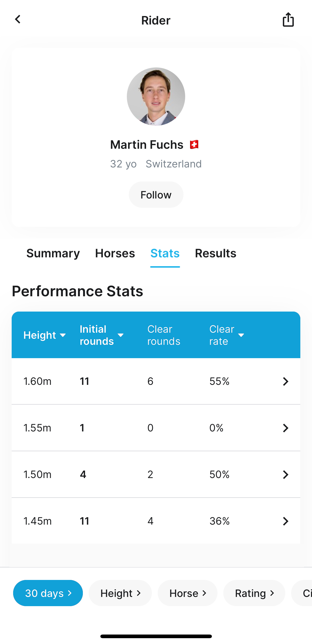
Task: Sort by Clear rate column arrow
Action: (x=241, y=335)
